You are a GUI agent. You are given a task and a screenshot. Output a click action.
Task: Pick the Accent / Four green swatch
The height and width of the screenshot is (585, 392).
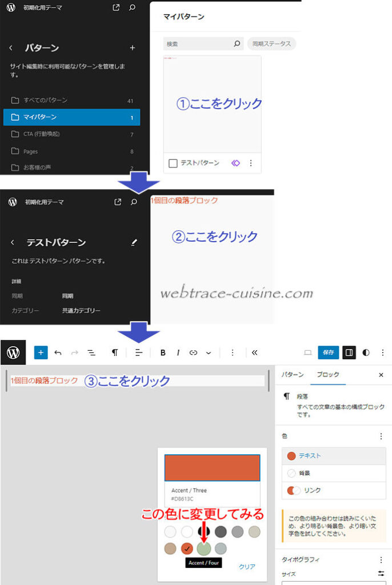click(x=204, y=548)
